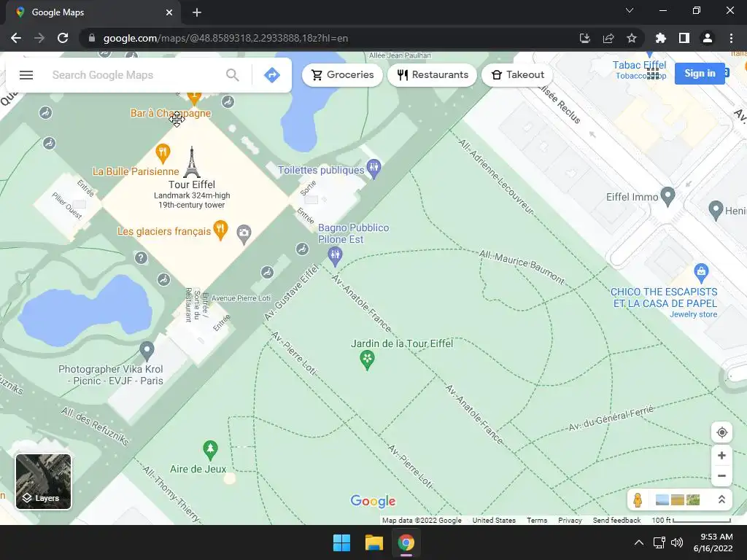
Task: Click the United States region link
Action: 494,520
